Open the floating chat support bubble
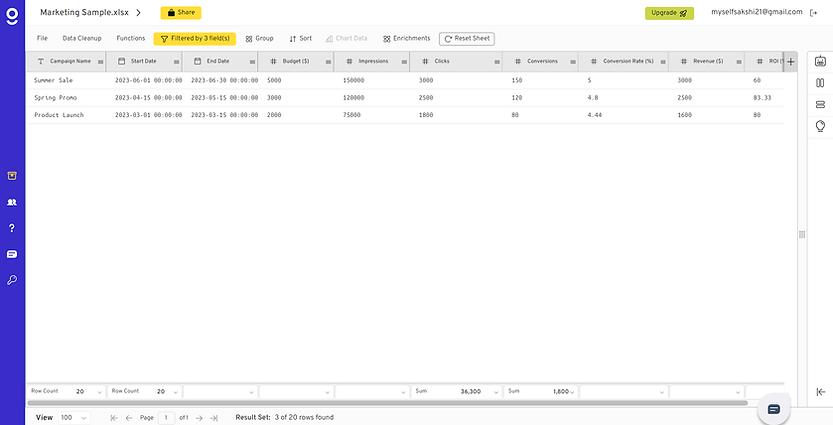 (773, 409)
